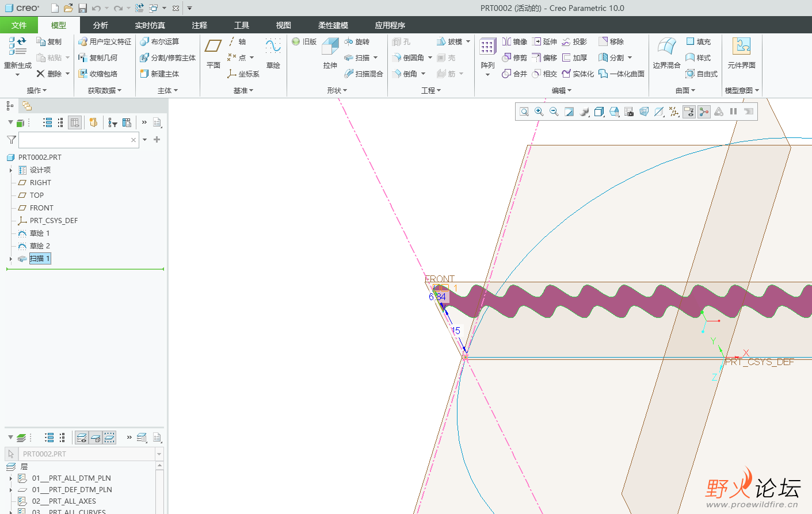
Task: Toggle the model tree columns display button
Action: 75,122
